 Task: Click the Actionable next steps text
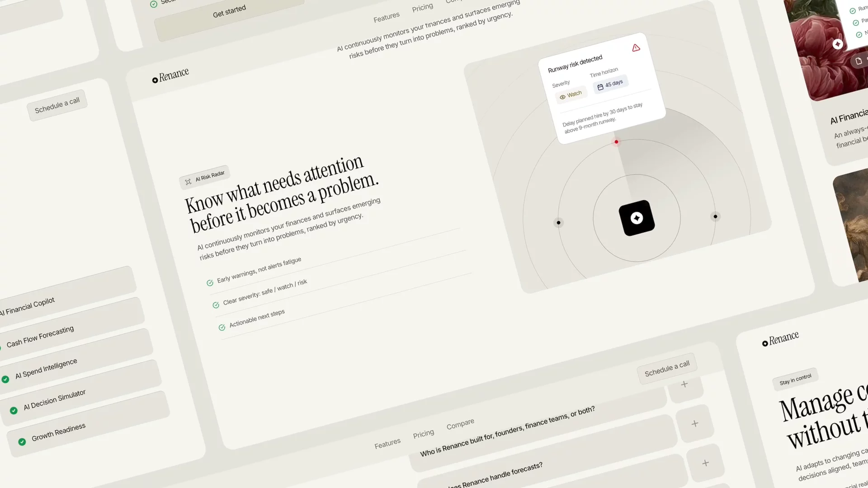coord(257,319)
